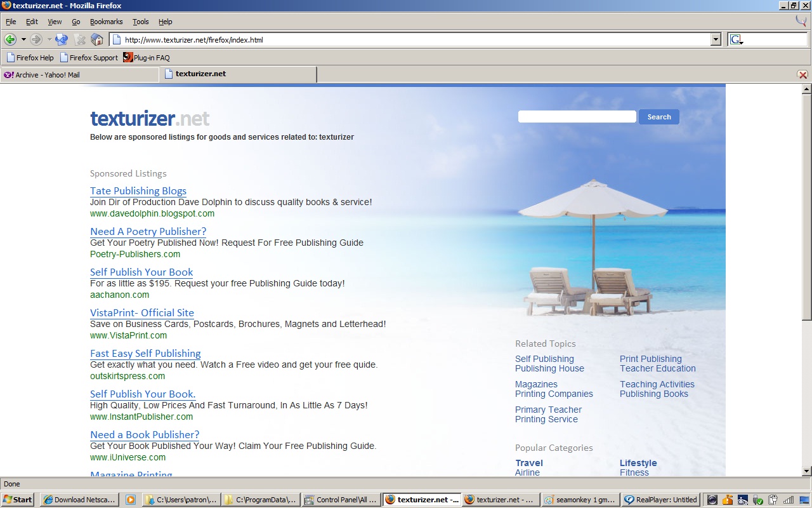
Task: Click the power plug battery tray icon
Action: [x=773, y=500]
